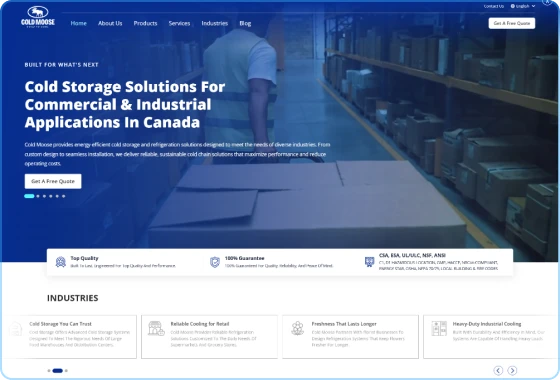Screen dimensions: 560x380
Task: Open the Services menu item
Action: click(179, 23)
